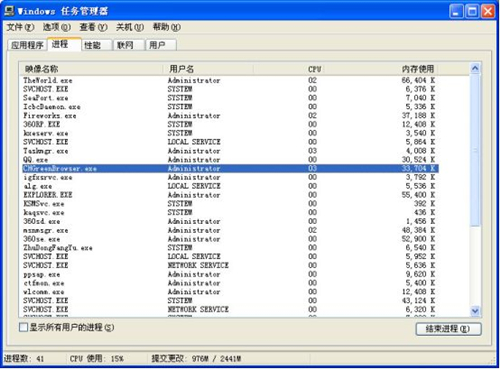The height and width of the screenshot is (369, 500).
Task: Select the alg.exe process
Action: 229,186
